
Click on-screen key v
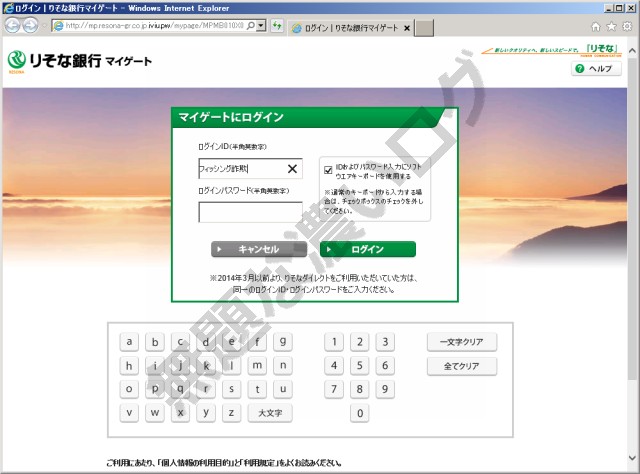pos(129,413)
